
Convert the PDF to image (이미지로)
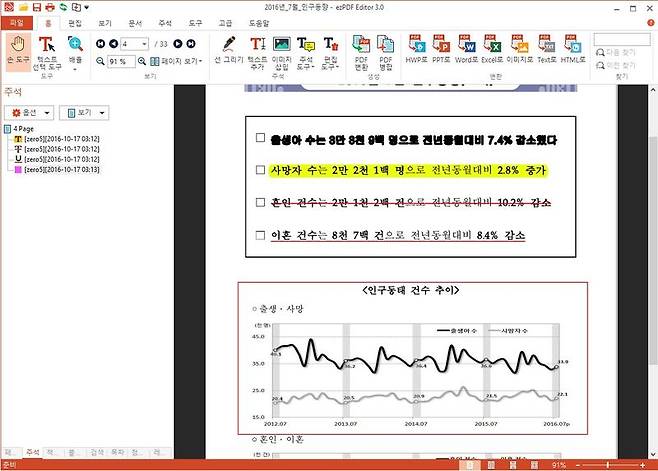pos(520,49)
